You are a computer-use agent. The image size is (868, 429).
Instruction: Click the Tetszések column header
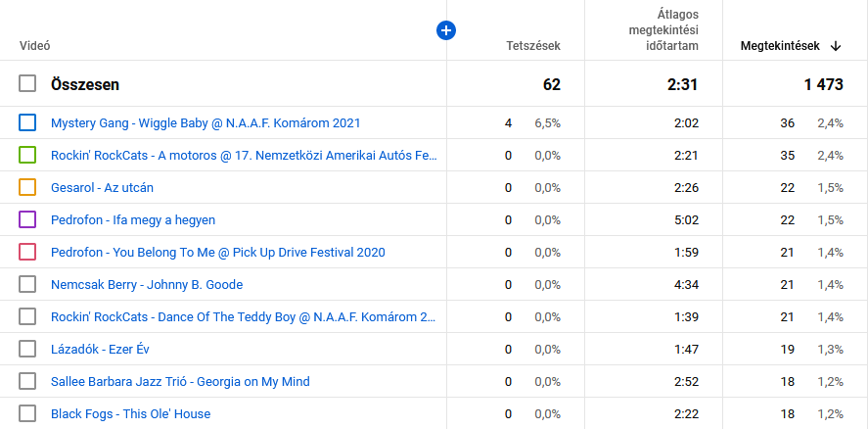point(532,46)
